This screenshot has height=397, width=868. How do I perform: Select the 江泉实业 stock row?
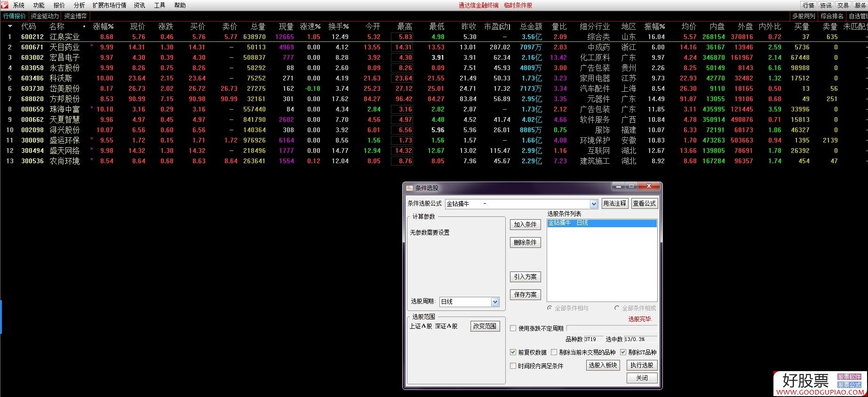(x=434, y=37)
